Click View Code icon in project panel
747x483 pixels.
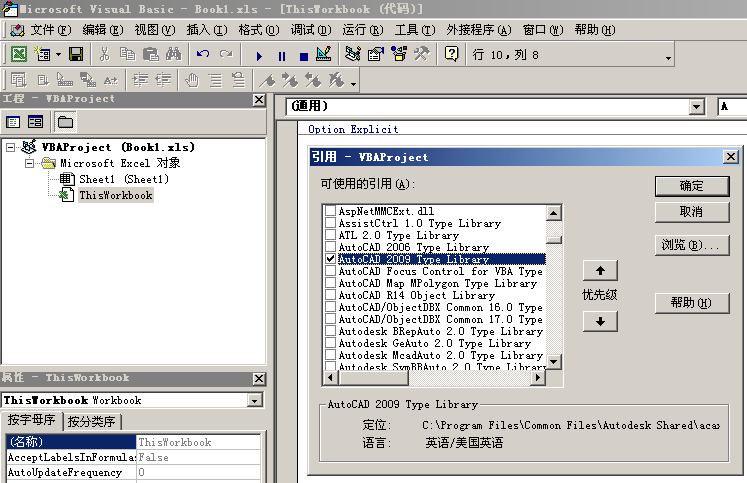point(13,122)
